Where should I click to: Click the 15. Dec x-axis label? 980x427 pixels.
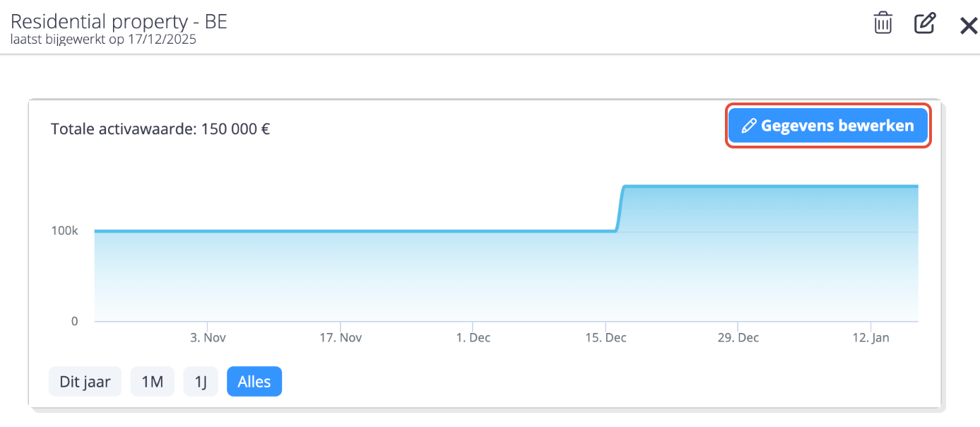click(x=606, y=338)
